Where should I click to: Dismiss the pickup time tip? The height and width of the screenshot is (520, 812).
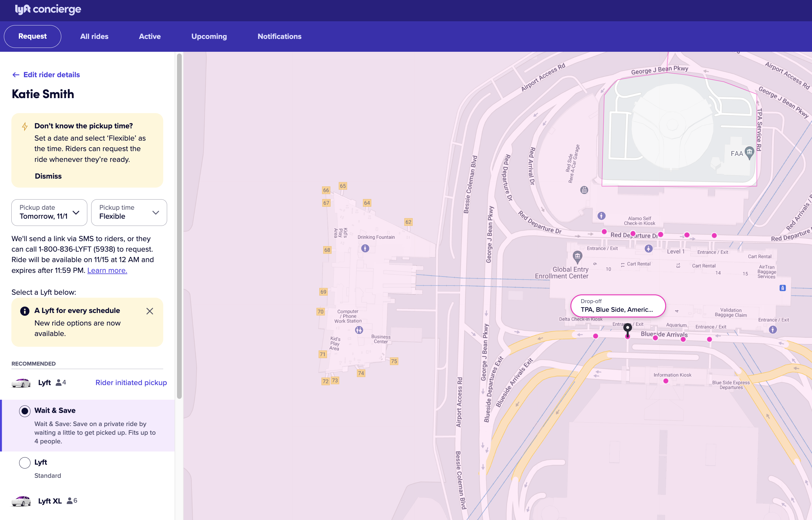(48, 176)
